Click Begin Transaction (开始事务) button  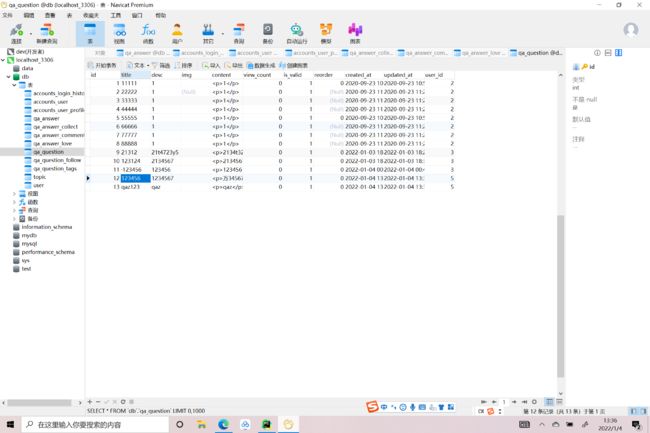tap(102, 65)
